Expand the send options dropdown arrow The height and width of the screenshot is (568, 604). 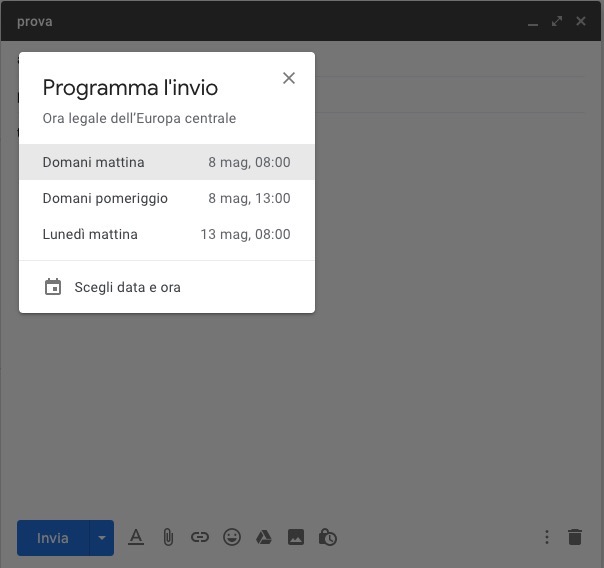click(102, 538)
